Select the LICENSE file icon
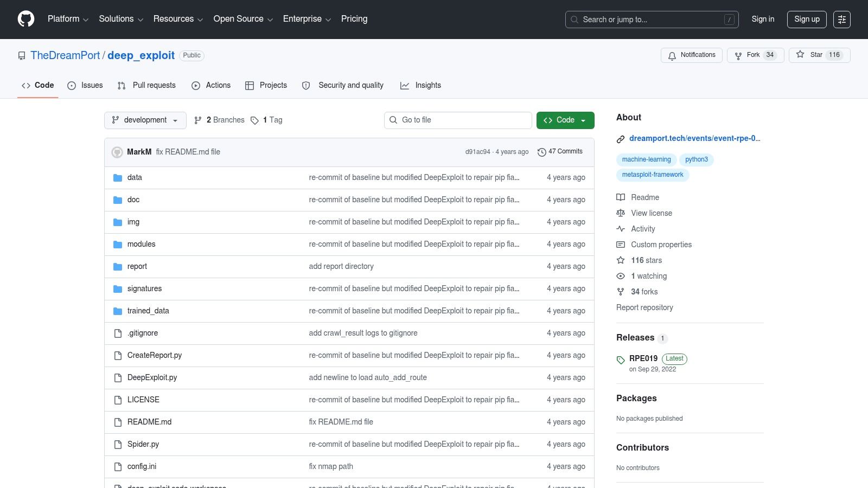The height and width of the screenshot is (488, 868). tap(118, 400)
